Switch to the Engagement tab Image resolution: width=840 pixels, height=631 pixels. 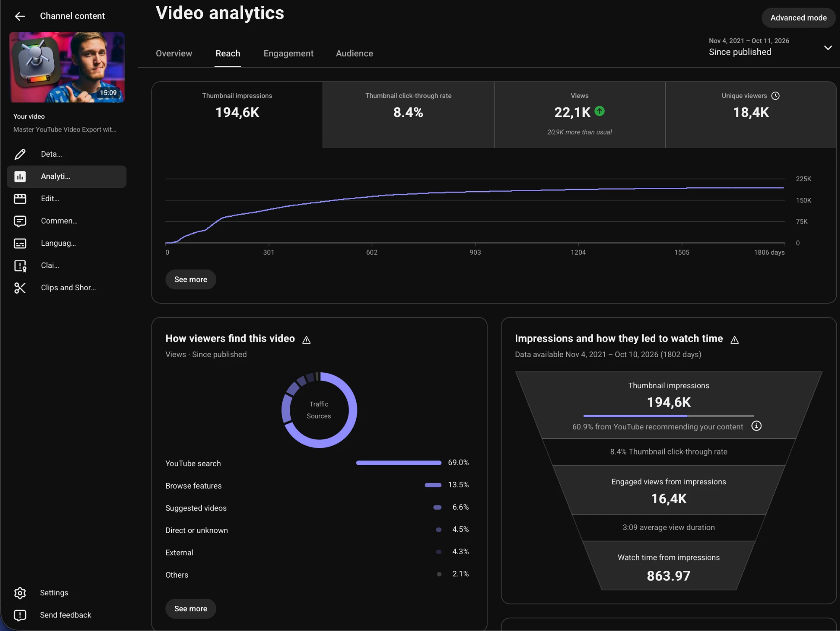click(289, 53)
